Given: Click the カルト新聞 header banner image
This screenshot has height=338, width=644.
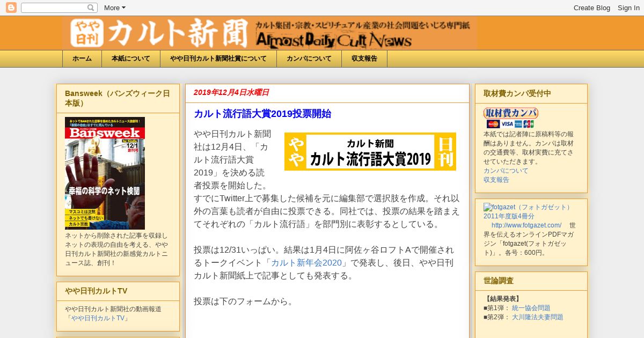Looking at the screenshot, I should tap(269, 33).
